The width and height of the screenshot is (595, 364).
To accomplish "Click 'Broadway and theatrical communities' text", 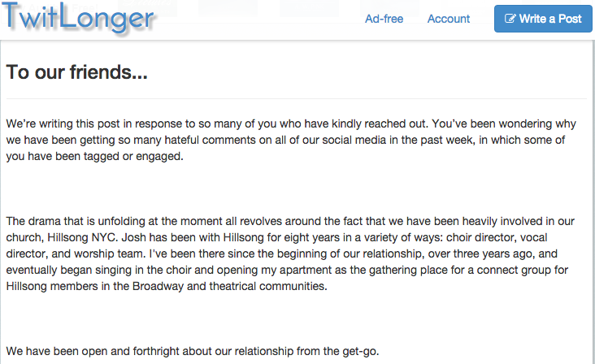I will click(x=229, y=286).
